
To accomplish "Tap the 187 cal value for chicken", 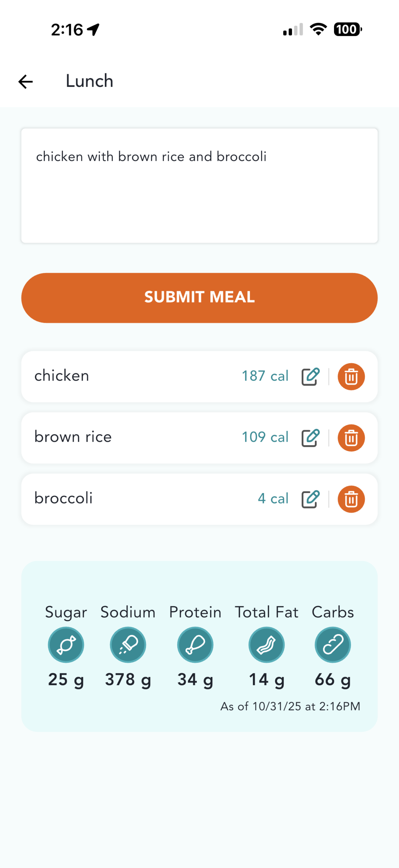I will point(265,376).
